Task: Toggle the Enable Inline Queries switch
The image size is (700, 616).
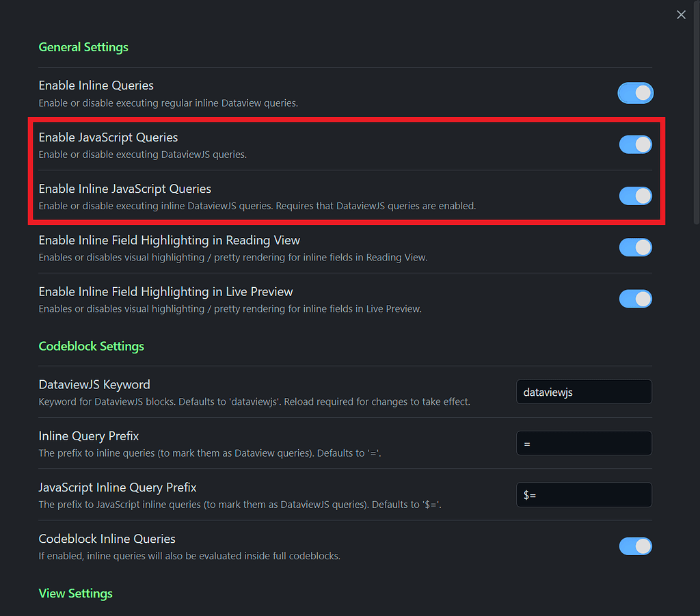Action: (635, 93)
